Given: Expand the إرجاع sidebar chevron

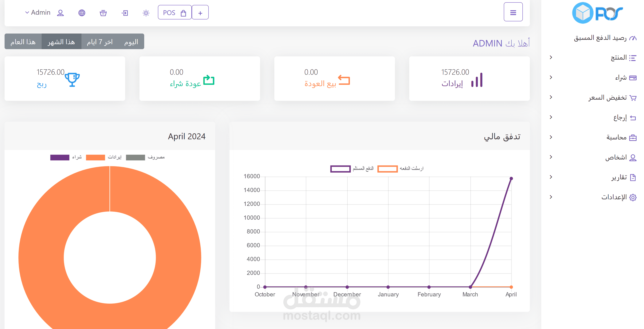Looking at the screenshot, I should tap(551, 117).
